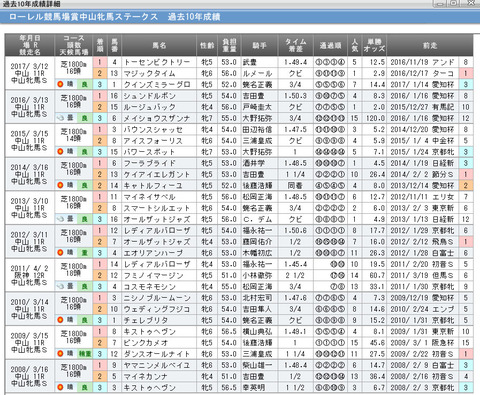This screenshot has width=480, height=395.
Task: Click the 稍重 track condition cell
Action: [x=85, y=354]
